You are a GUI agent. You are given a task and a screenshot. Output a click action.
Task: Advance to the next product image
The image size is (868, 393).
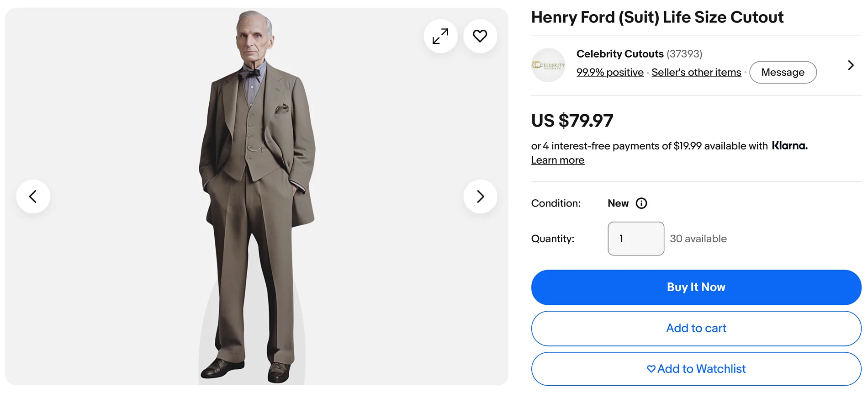[480, 196]
